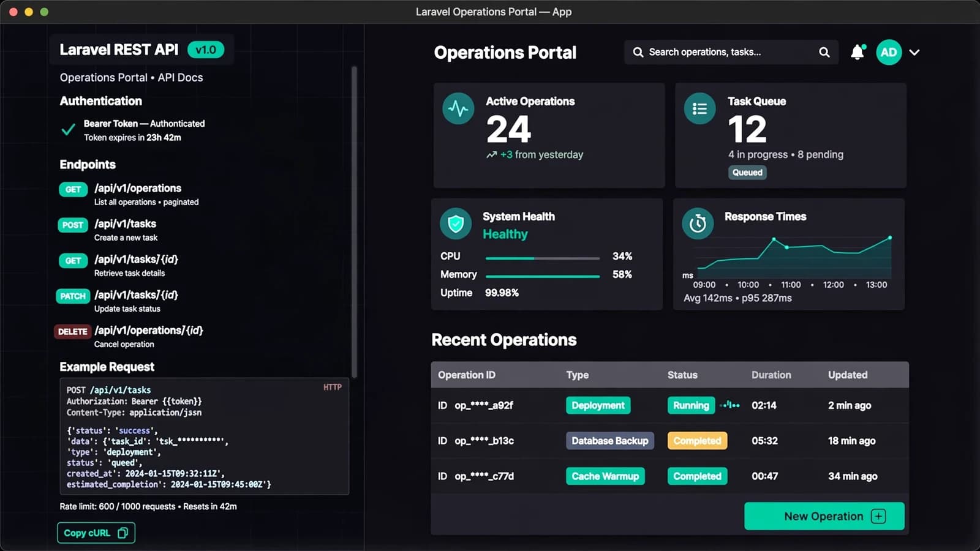
Task: Click the Memory usage bar
Action: [x=543, y=277]
